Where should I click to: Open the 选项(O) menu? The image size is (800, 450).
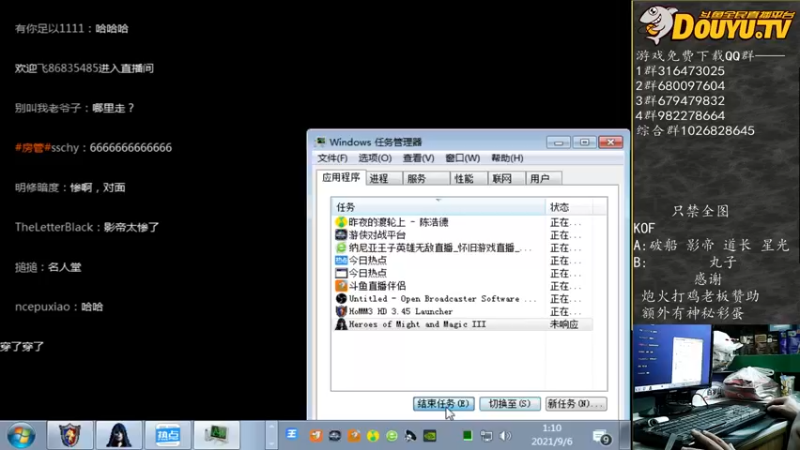pyautogui.click(x=375, y=158)
